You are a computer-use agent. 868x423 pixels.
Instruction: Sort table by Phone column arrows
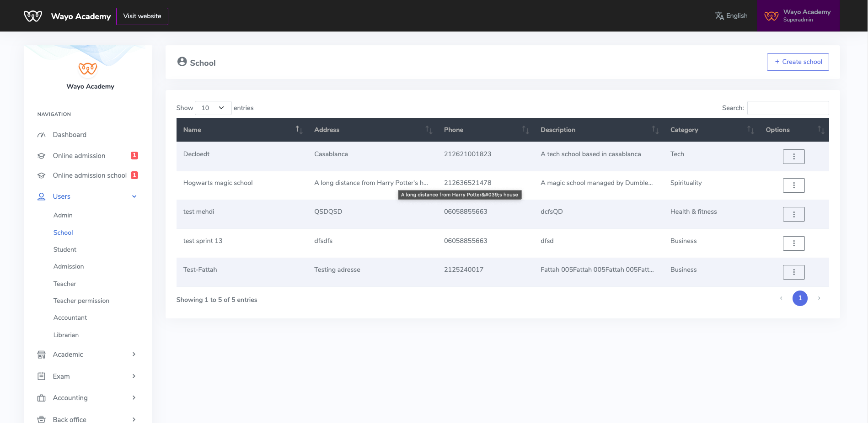[525, 130]
